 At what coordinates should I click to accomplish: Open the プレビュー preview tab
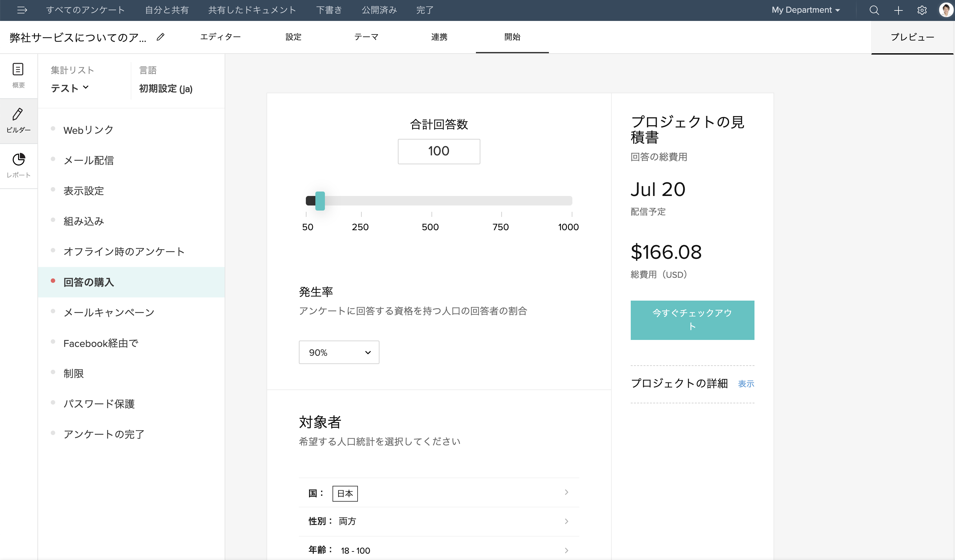tap(912, 37)
